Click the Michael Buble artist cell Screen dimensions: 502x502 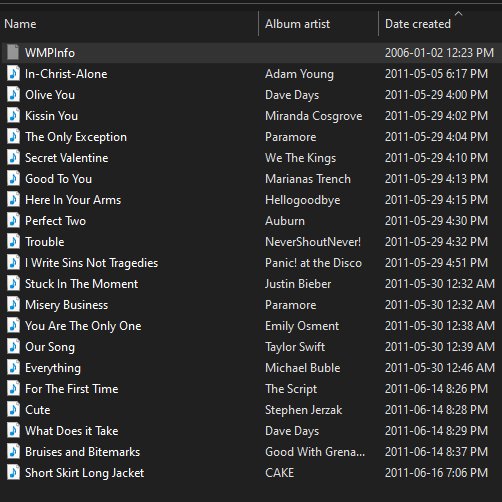coord(303,368)
